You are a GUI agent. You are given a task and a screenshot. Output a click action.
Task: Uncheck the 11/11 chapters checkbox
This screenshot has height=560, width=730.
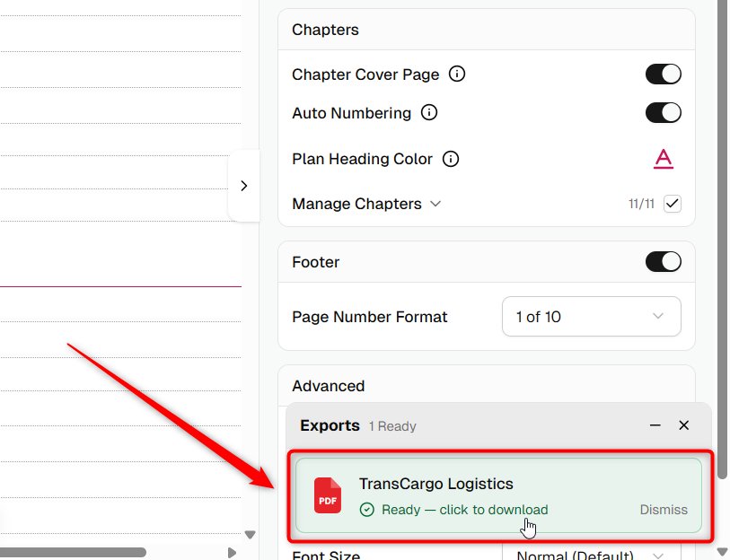673,204
